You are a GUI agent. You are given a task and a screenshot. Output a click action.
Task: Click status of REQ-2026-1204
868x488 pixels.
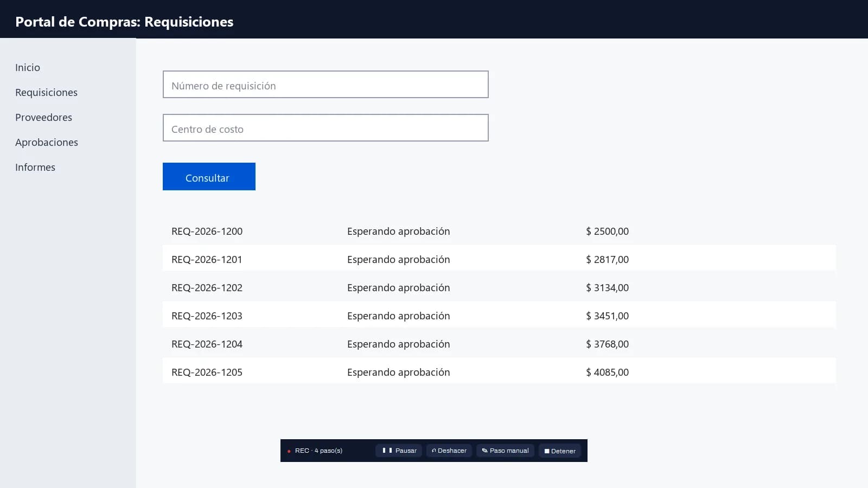click(x=399, y=344)
